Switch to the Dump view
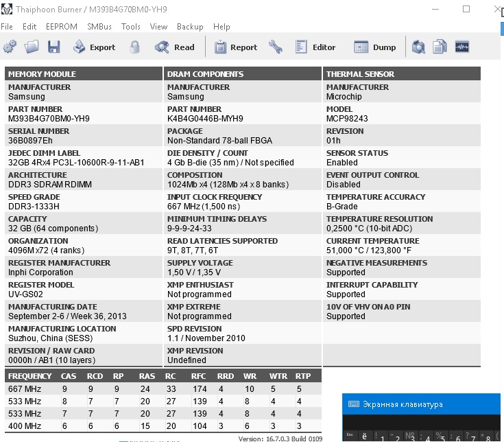Screen dimensions: 504x442 pyautogui.click(x=375, y=47)
